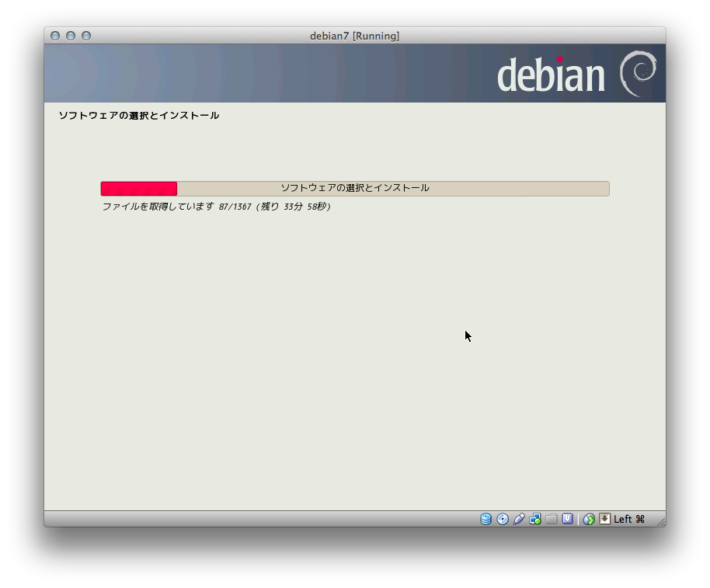Screen dimensions: 710x588
Task: Click the unfilled progress bar area
Action: [393, 188]
